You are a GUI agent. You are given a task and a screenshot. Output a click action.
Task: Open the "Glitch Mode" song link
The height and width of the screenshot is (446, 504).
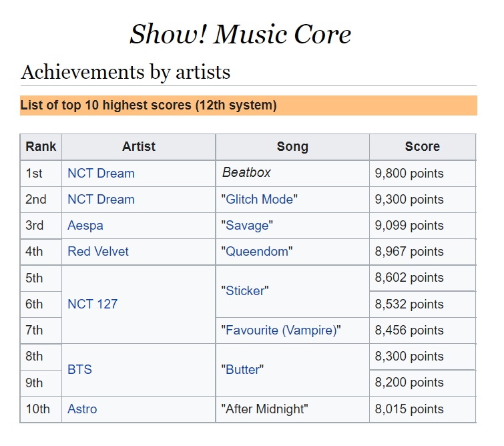[x=260, y=200]
